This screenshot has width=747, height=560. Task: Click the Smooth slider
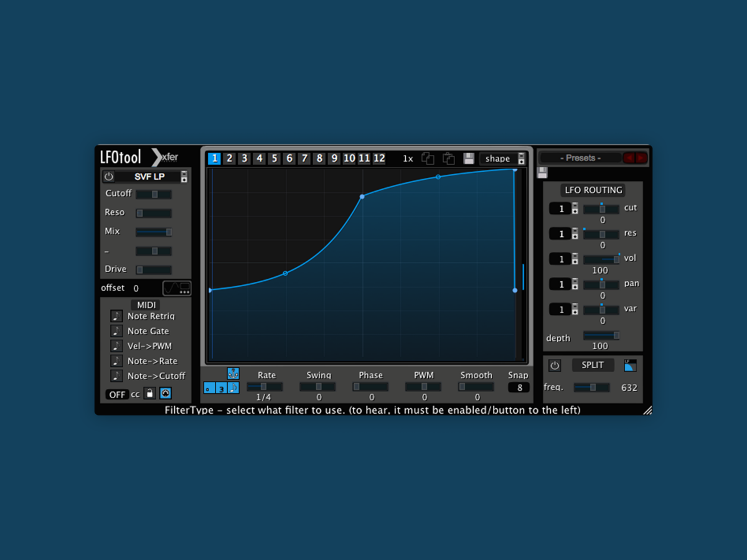click(x=476, y=386)
